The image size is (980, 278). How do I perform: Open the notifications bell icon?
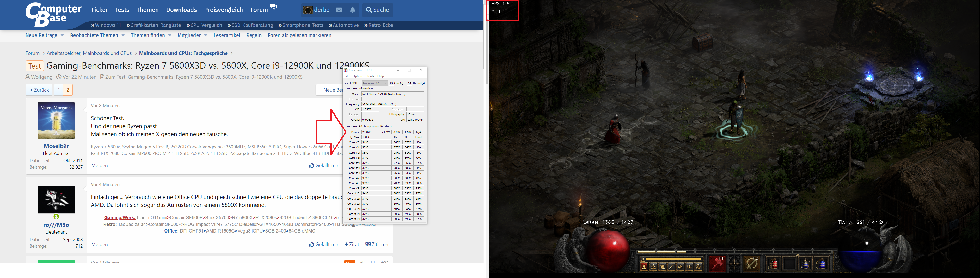pyautogui.click(x=353, y=10)
